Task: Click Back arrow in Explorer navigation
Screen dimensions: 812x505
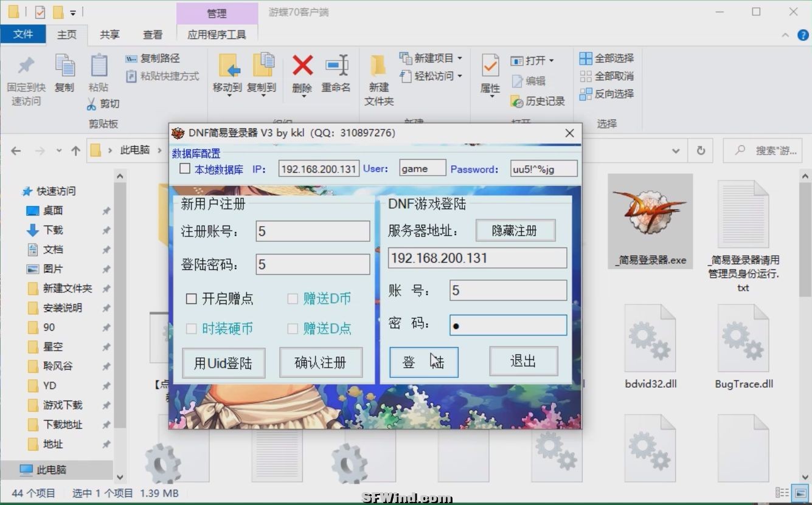Action: click(16, 151)
